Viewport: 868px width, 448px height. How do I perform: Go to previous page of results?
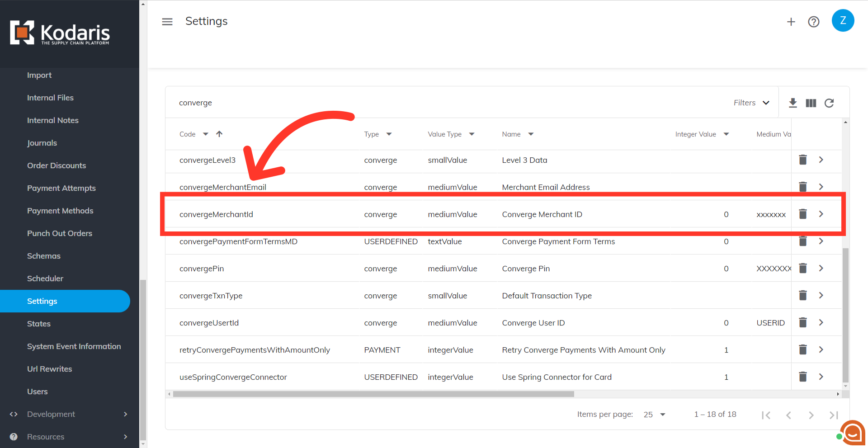[x=788, y=415]
